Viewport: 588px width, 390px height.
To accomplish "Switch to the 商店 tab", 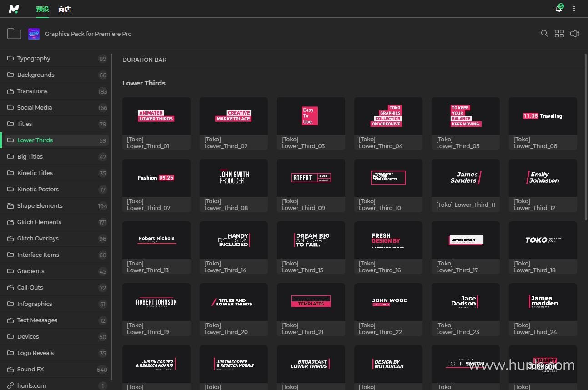I will click(65, 9).
